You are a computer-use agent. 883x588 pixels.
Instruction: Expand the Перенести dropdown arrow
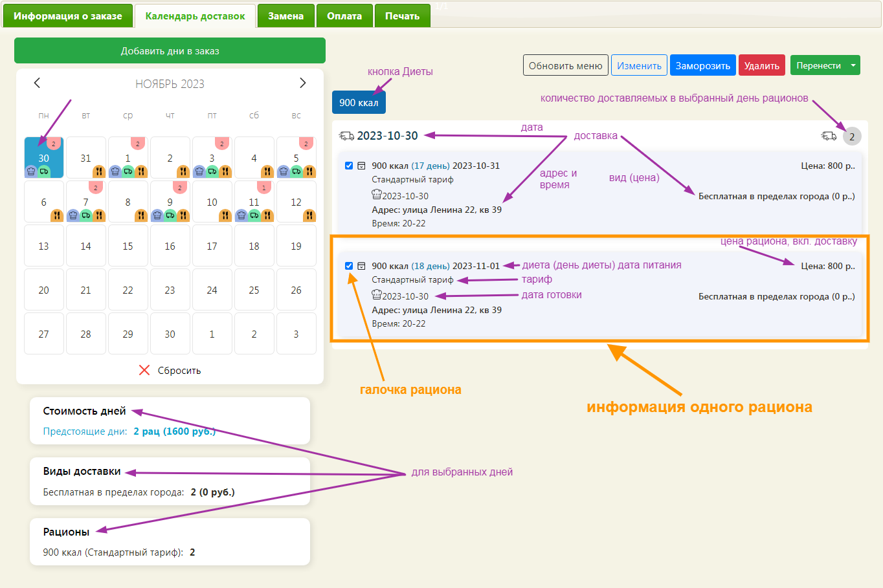click(x=853, y=65)
